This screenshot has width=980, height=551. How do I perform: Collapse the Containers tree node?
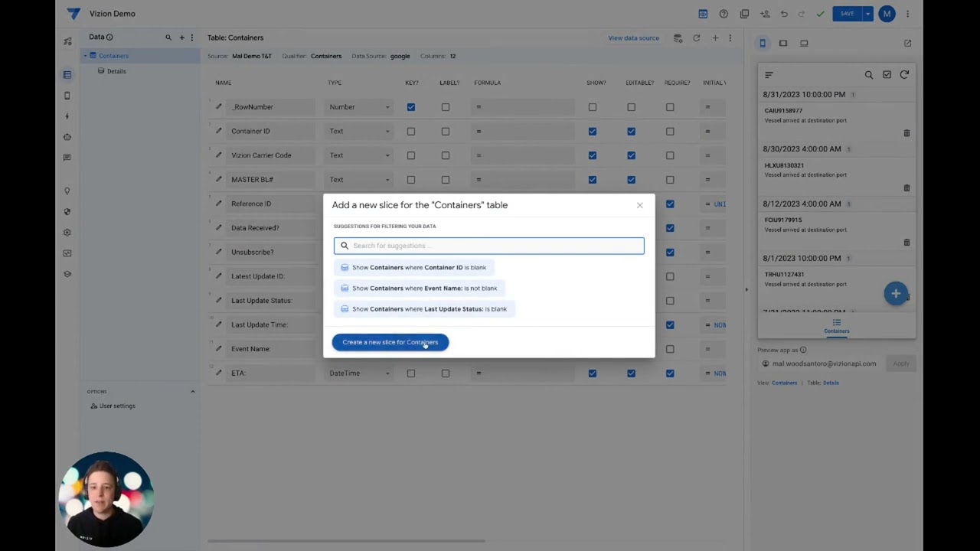click(x=86, y=56)
